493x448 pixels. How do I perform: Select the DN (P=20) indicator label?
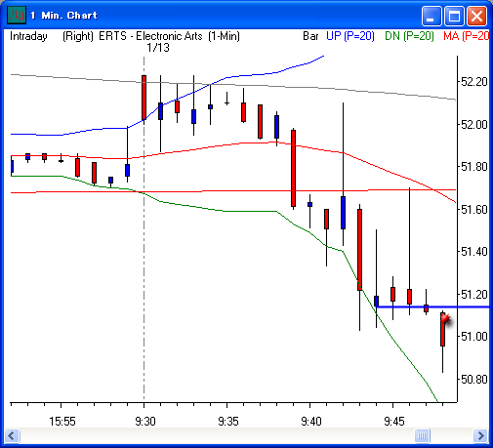pos(409,36)
